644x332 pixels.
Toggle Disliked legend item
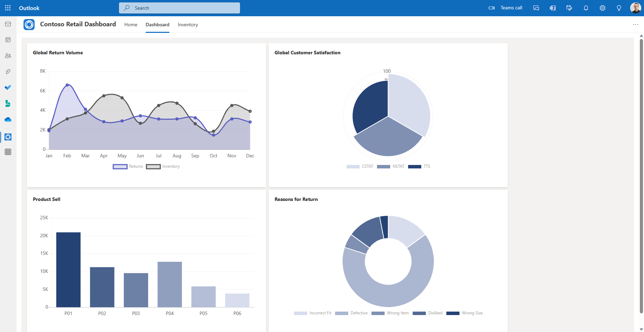(427, 313)
